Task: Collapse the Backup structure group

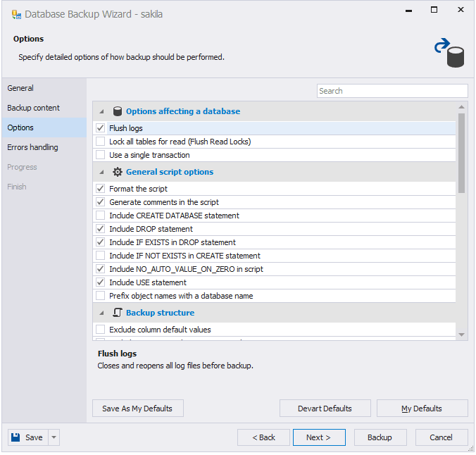Action: point(101,313)
